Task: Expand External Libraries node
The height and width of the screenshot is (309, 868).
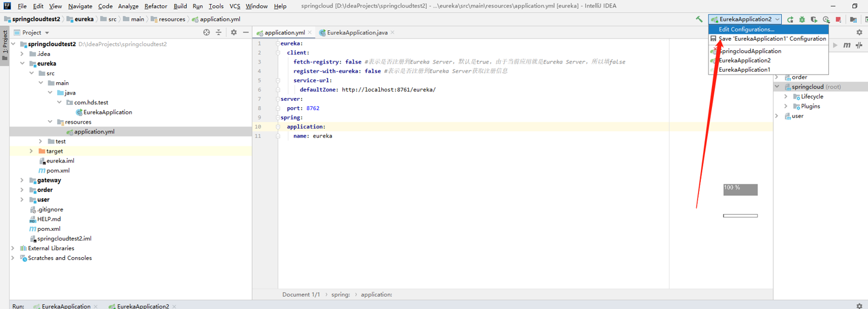Action: coord(13,248)
